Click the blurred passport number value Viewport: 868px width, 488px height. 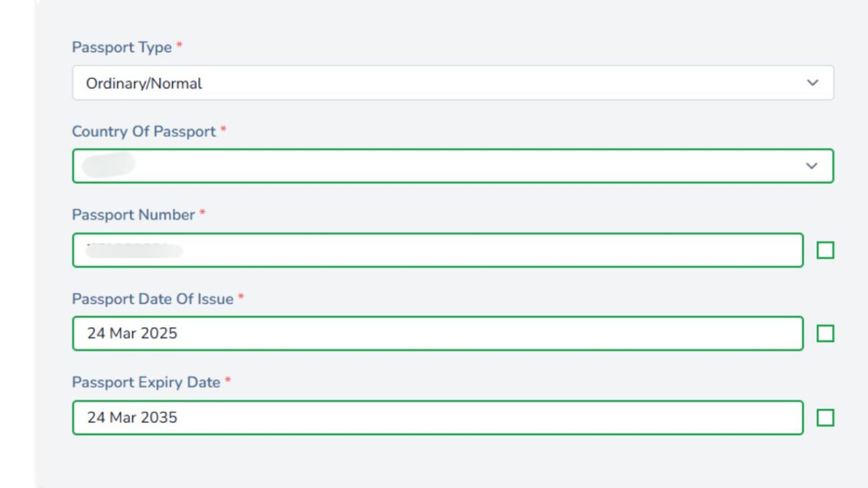click(135, 250)
